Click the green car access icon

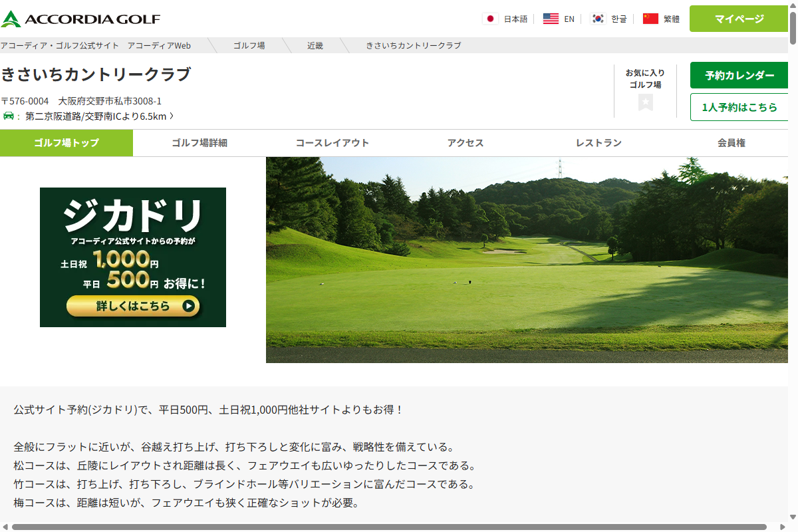[x=8, y=116]
